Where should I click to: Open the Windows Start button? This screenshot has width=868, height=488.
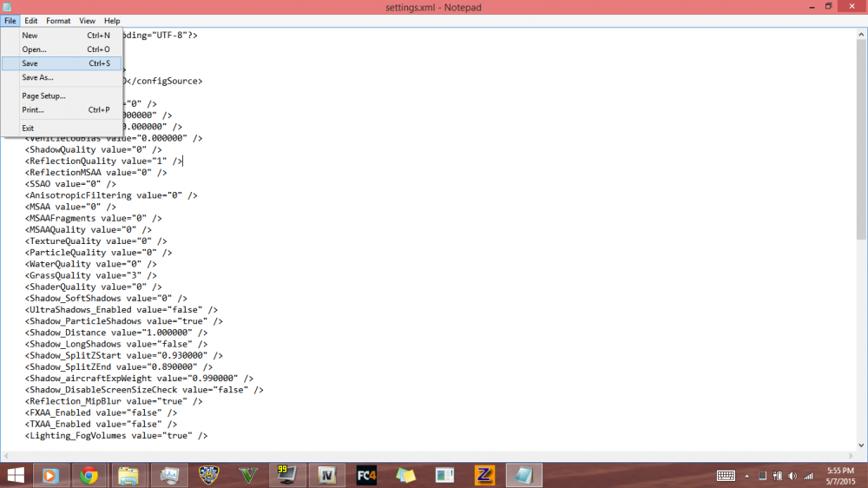pos(16,475)
